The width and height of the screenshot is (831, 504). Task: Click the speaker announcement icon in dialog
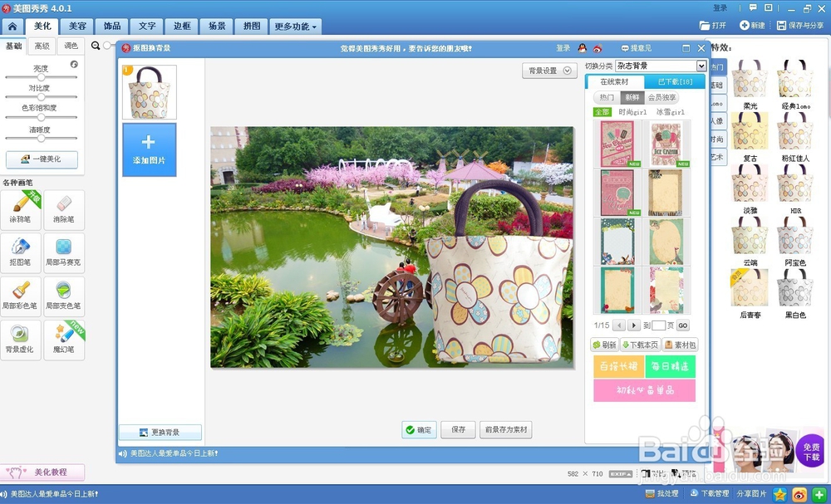click(x=123, y=453)
